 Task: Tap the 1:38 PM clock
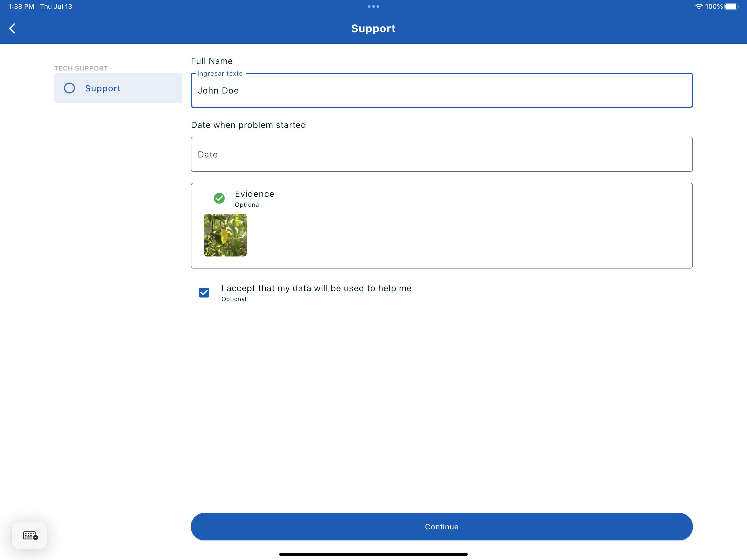[21, 6]
